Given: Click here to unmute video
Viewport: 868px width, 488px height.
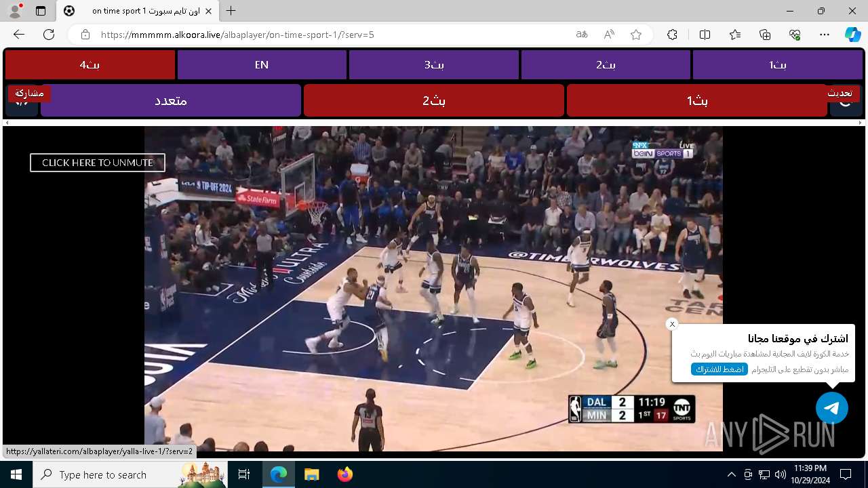Looking at the screenshot, I should [x=98, y=163].
